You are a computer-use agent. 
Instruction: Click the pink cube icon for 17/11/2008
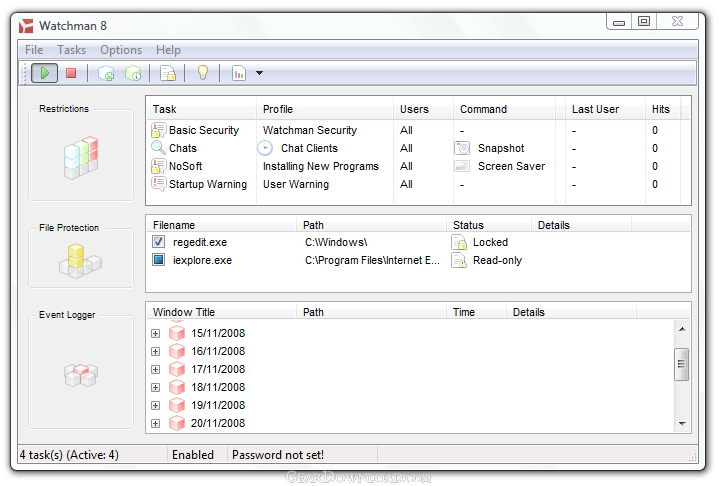(177, 369)
